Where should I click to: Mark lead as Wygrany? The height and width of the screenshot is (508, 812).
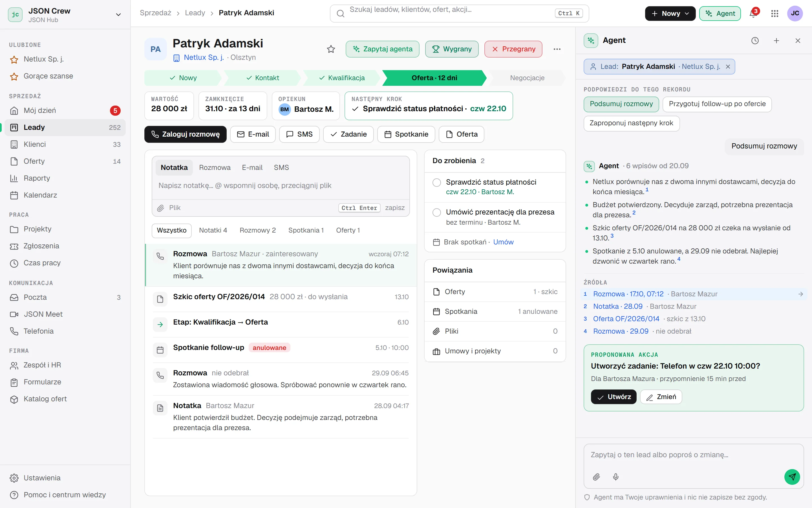[452, 49]
